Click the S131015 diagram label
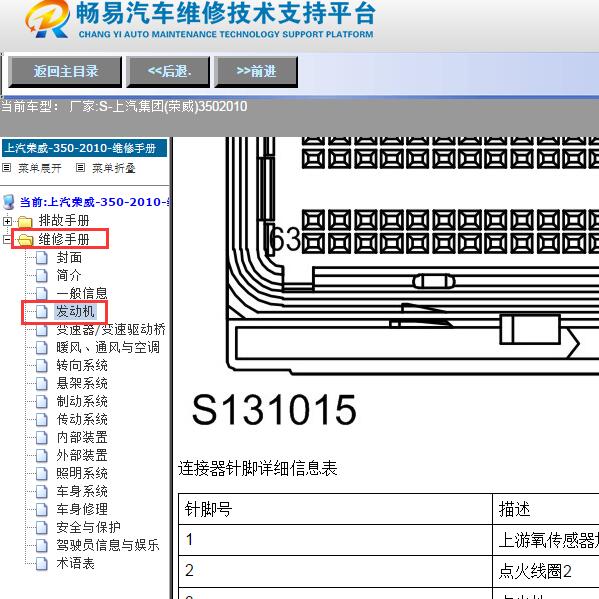This screenshot has width=599, height=599. (274, 410)
